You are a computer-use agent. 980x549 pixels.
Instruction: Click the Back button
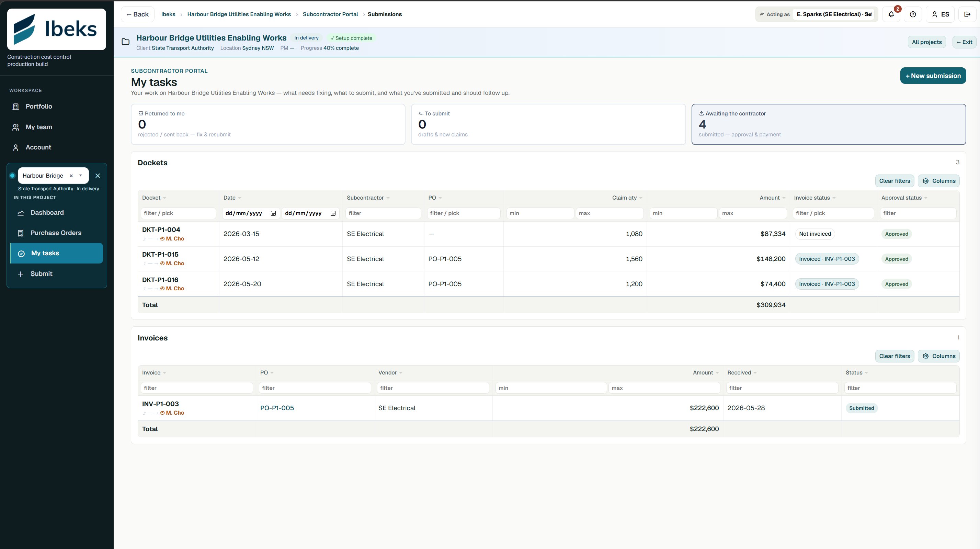[x=137, y=14]
